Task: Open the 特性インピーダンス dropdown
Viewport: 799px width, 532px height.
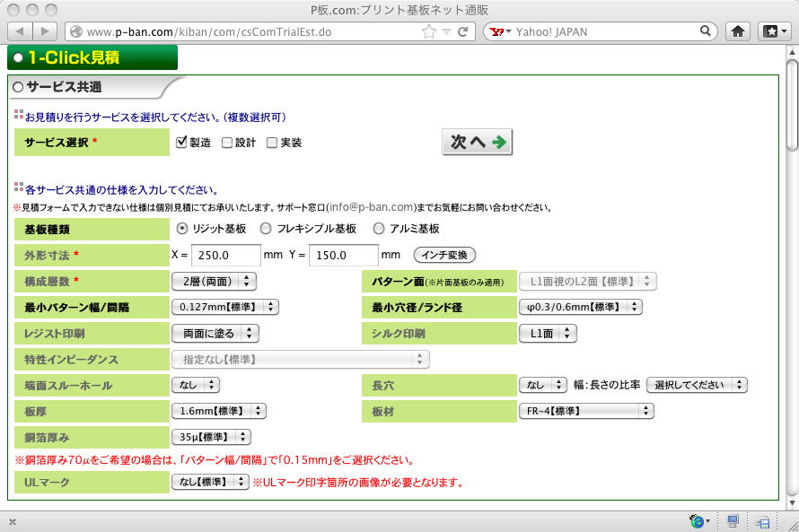Action: click(x=301, y=360)
